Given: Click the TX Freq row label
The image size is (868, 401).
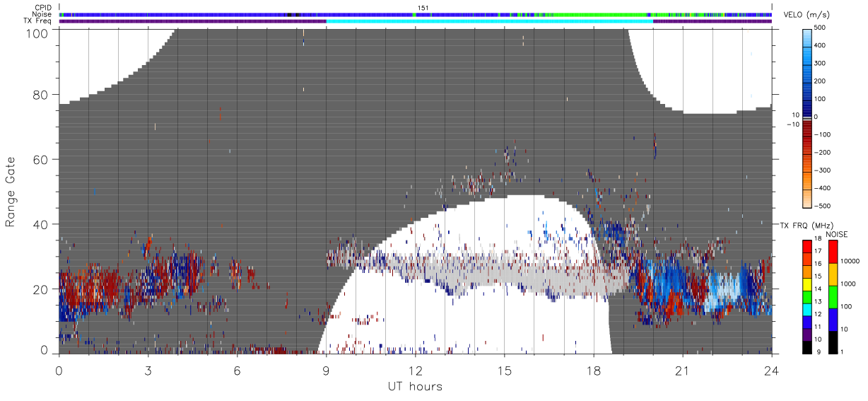Looking at the screenshot, I should pos(37,21).
